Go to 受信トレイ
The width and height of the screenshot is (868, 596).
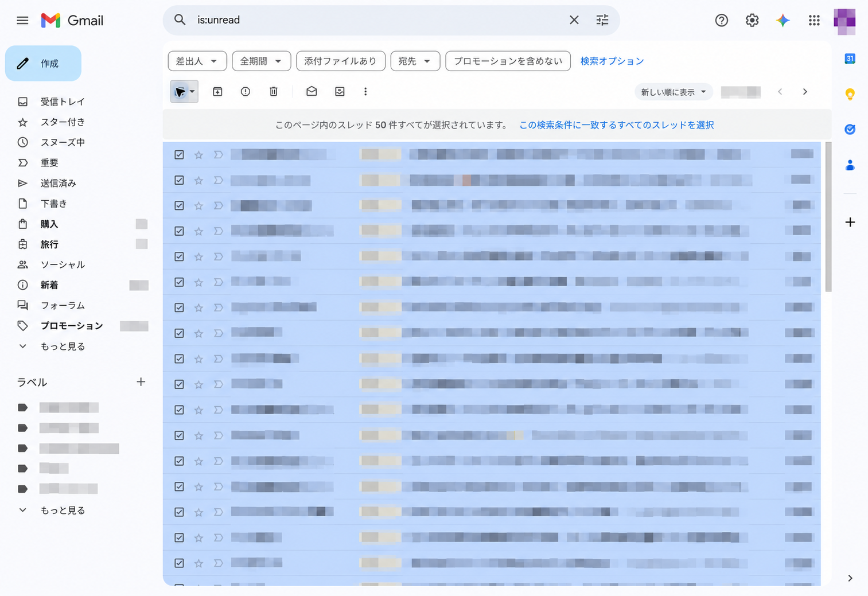coord(63,102)
